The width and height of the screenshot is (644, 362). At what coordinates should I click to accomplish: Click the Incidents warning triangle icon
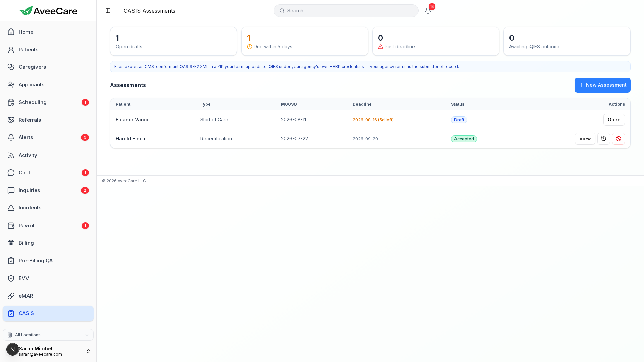click(11, 208)
